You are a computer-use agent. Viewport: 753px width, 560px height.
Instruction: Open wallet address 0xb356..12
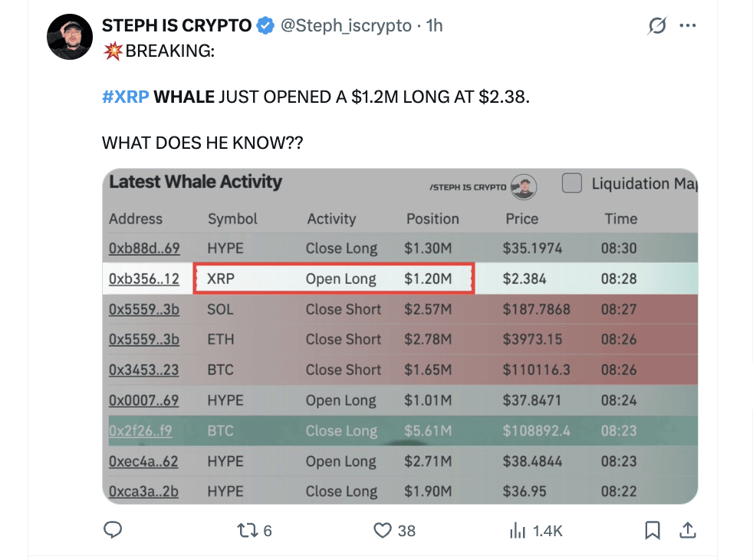144,278
